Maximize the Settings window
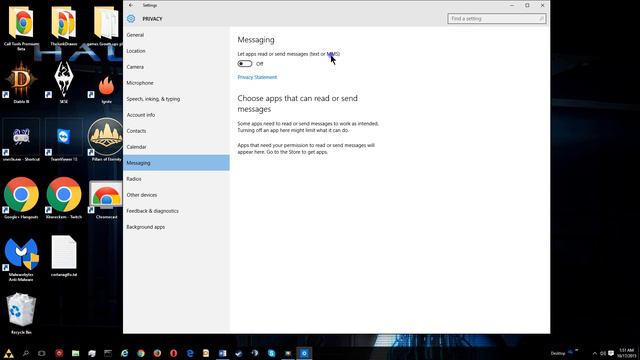This screenshot has height=360, width=640. point(527,5)
